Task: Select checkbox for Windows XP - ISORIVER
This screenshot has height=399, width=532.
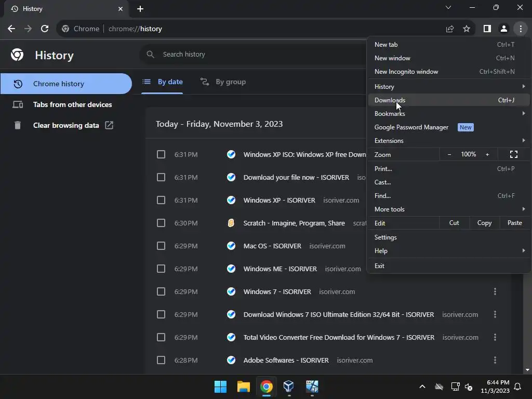Action: (161, 200)
